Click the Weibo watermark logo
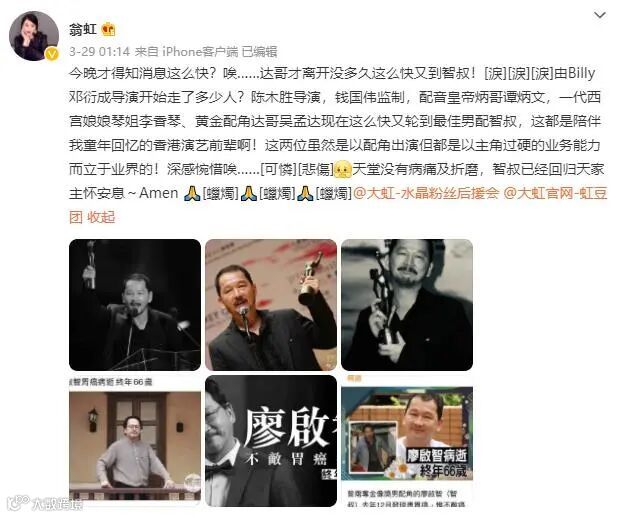Viewport: 624px width, 517px height. [x=45, y=504]
